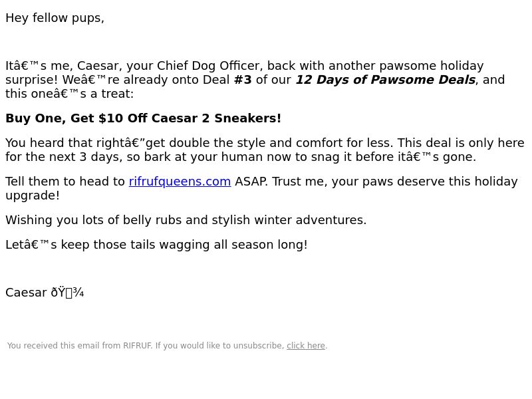532x399 pixels.
Task: Click the word 'RIFRUF' in the footer
Action: click(x=138, y=346)
